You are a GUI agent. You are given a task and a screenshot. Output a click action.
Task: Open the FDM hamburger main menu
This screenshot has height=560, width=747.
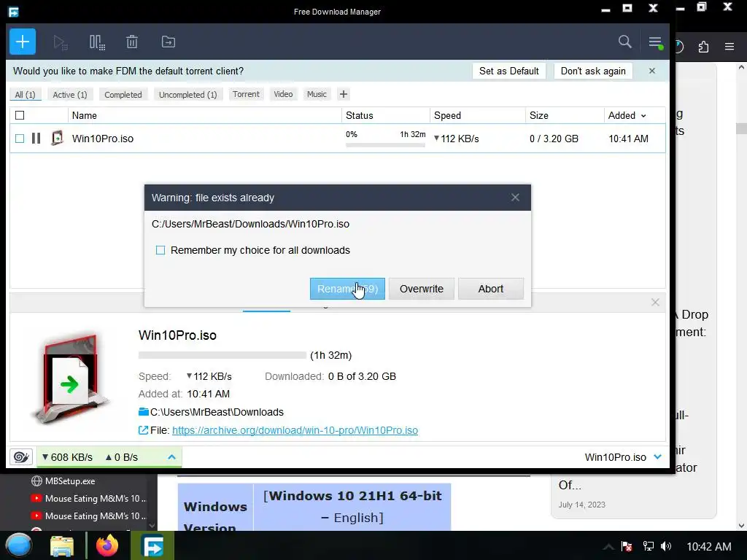(x=656, y=42)
